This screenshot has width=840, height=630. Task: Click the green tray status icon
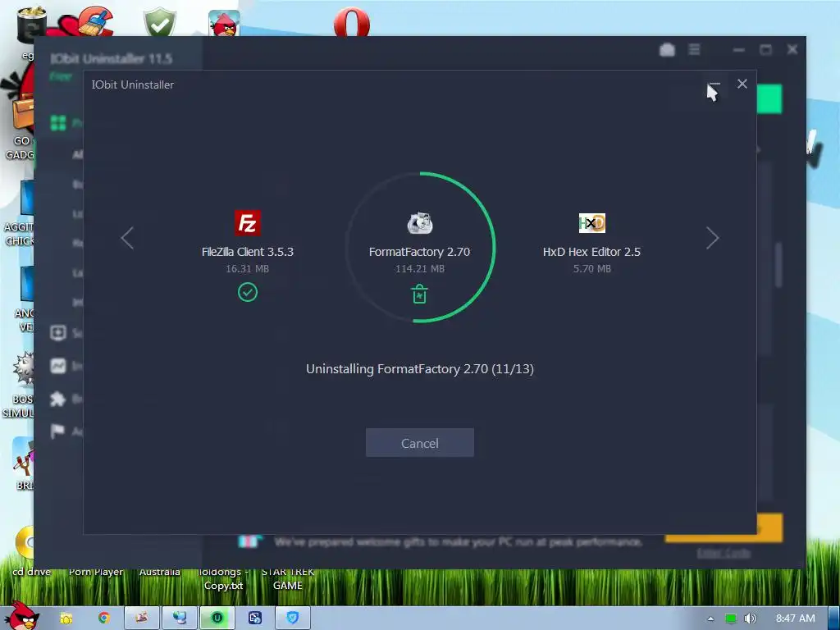pyautogui.click(x=730, y=619)
